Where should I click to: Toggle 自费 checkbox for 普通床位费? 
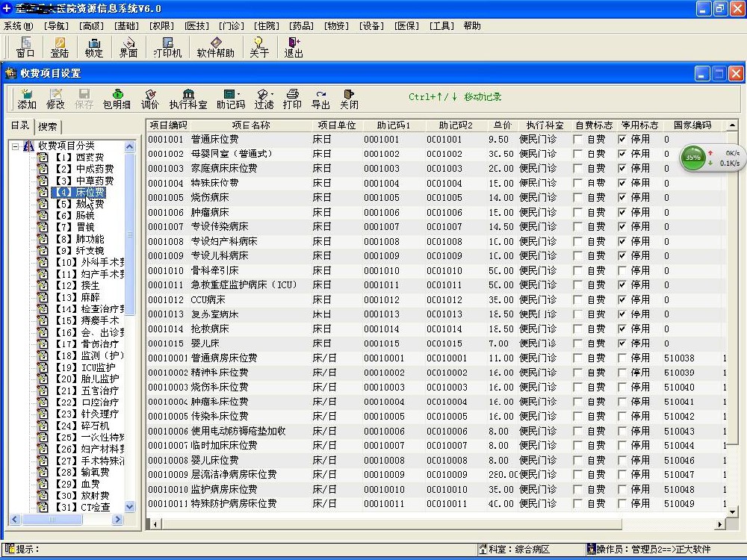tap(577, 140)
